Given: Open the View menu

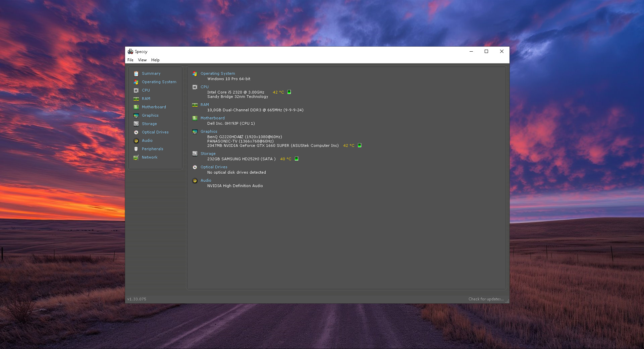Looking at the screenshot, I should click(x=142, y=60).
